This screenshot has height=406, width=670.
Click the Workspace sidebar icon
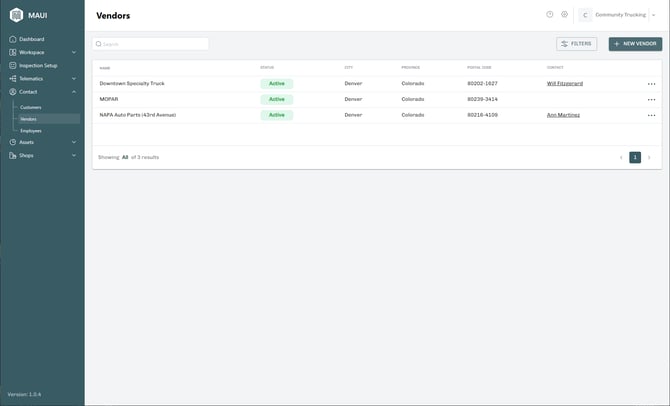[x=13, y=53]
